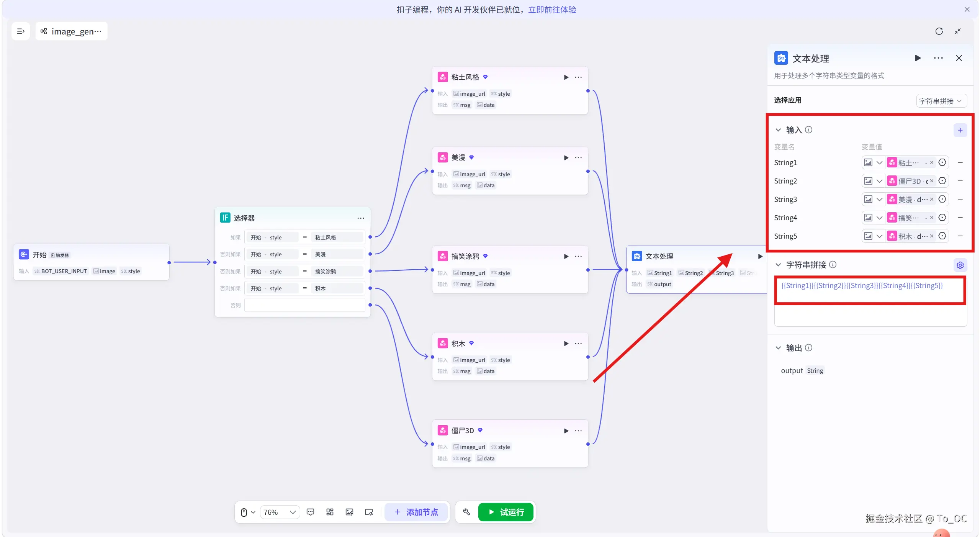Open more options for 搞笑涂鸦 node
This screenshot has width=980, height=537.
point(578,256)
